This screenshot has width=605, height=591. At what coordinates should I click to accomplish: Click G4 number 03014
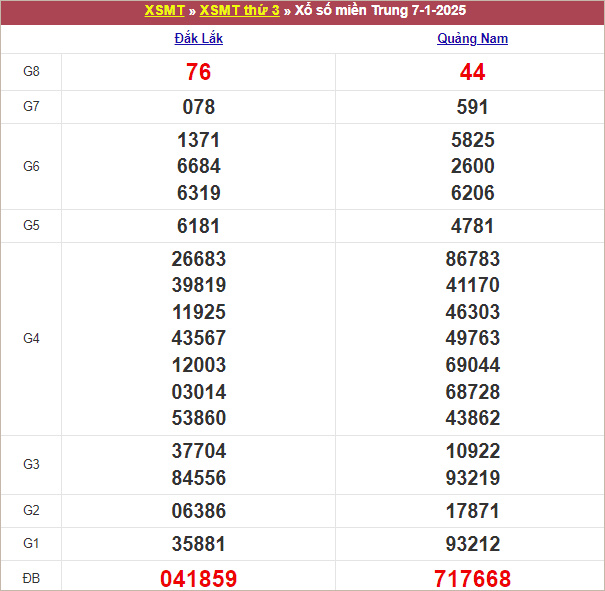(x=198, y=392)
